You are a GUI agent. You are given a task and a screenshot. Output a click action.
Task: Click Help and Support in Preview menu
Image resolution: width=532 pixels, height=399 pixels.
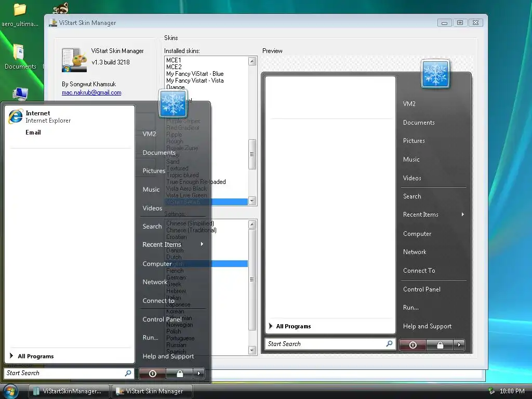pos(427,326)
